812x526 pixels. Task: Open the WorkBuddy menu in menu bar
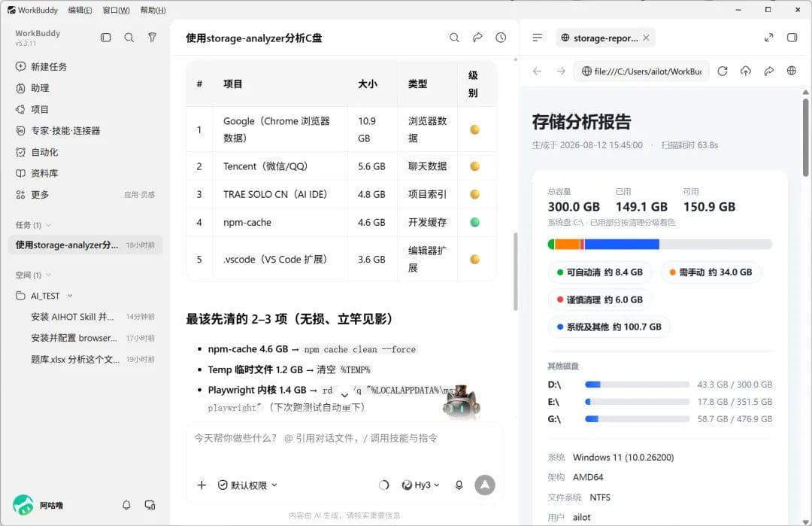point(33,10)
